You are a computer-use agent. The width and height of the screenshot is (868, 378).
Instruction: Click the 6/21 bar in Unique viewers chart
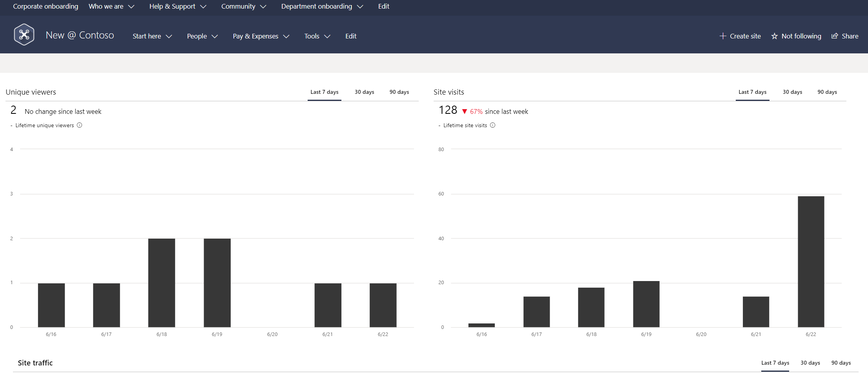[328, 305]
